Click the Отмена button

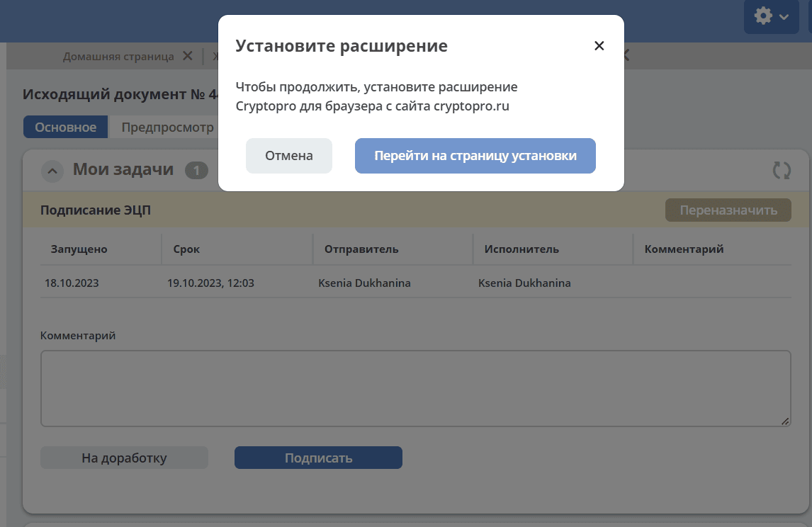(x=289, y=156)
